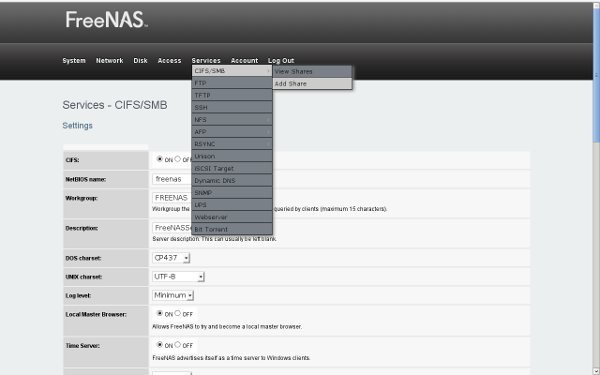Select UPS in Services menu
Image resolution: width=600 pixels, height=375 pixels.
click(x=232, y=205)
